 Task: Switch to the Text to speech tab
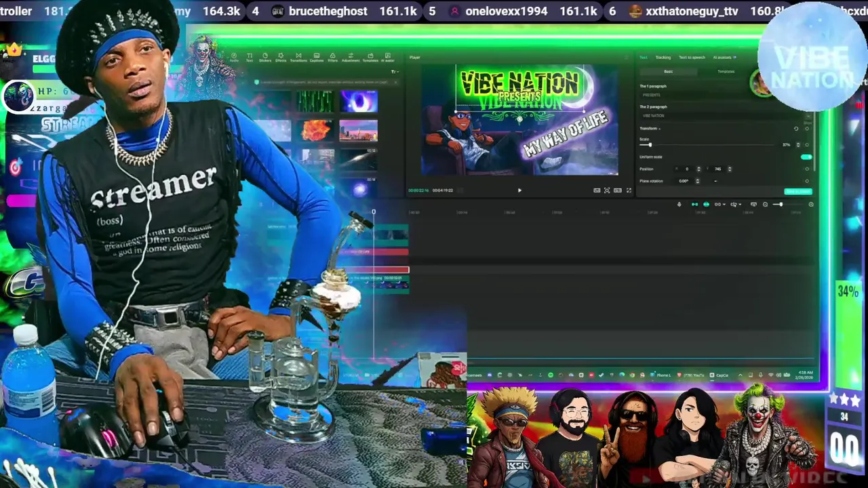692,58
